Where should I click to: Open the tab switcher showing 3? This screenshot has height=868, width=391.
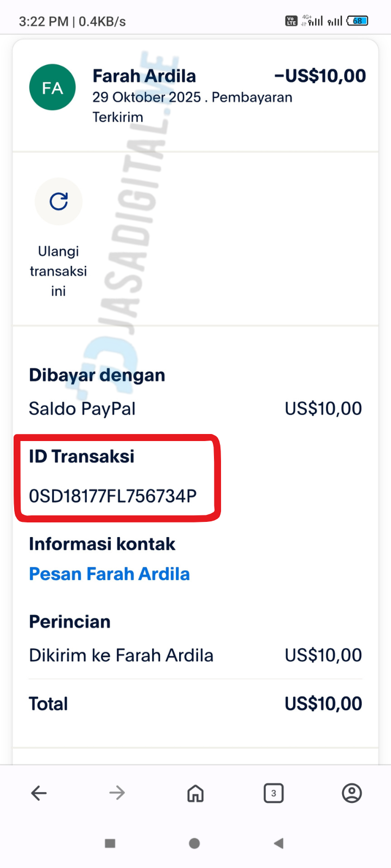(x=274, y=793)
